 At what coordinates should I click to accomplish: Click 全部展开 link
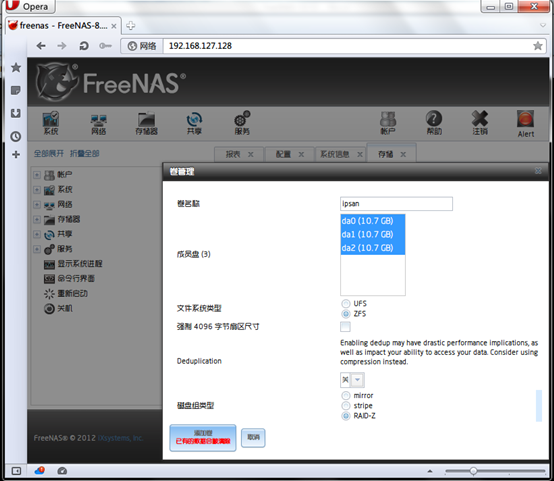(x=49, y=153)
